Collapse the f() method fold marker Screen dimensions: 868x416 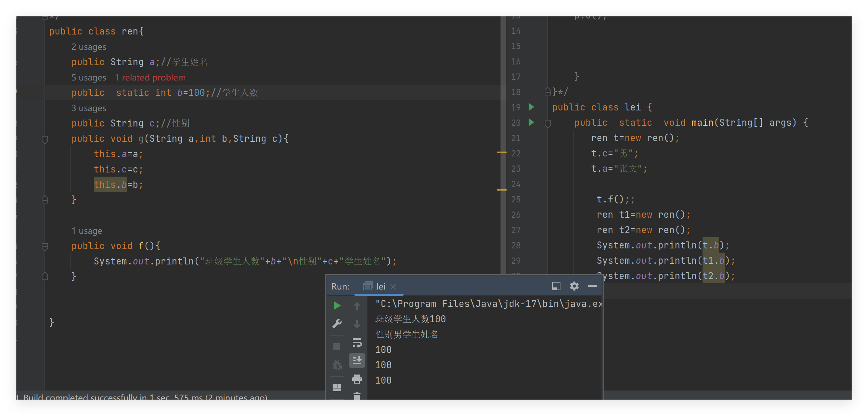click(x=45, y=247)
